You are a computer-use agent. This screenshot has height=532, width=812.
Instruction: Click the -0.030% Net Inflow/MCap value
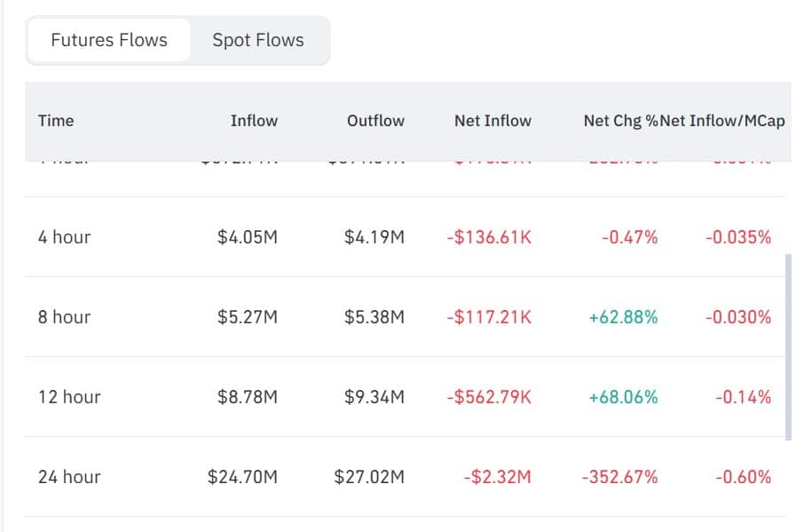738,317
